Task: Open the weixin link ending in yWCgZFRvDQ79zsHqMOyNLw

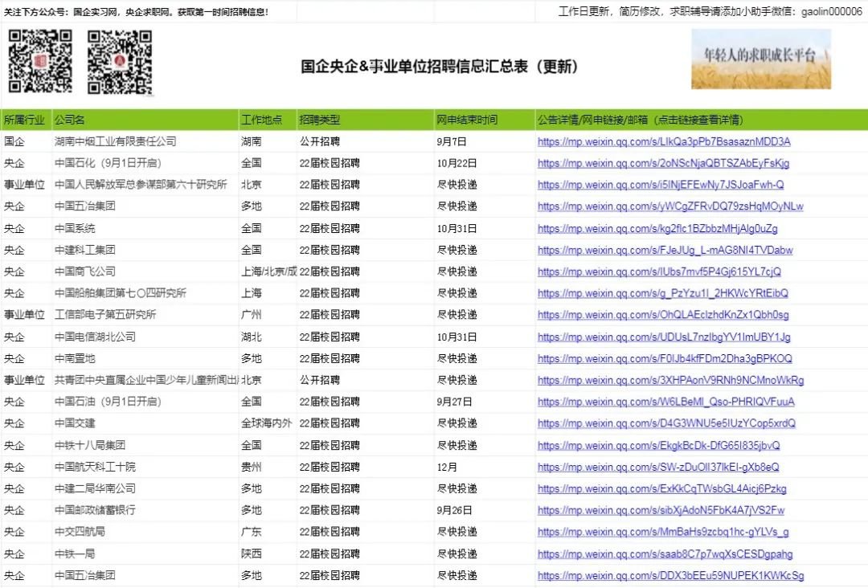Action: click(670, 207)
